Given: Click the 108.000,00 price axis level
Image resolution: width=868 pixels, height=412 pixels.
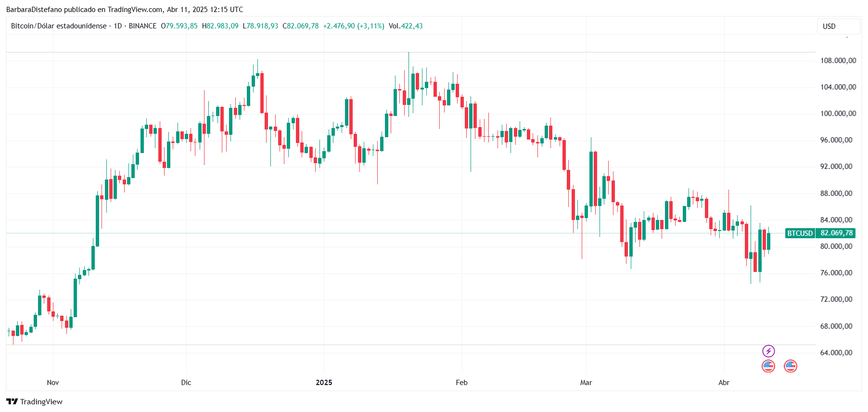Looking at the screenshot, I should tap(838, 61).
